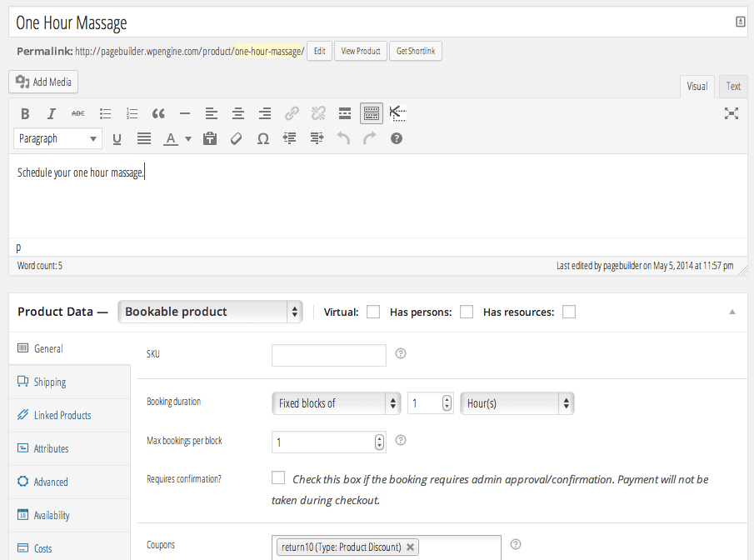Enable the Virtual product checkbox
754x560 pixels.
pos(373,312)
